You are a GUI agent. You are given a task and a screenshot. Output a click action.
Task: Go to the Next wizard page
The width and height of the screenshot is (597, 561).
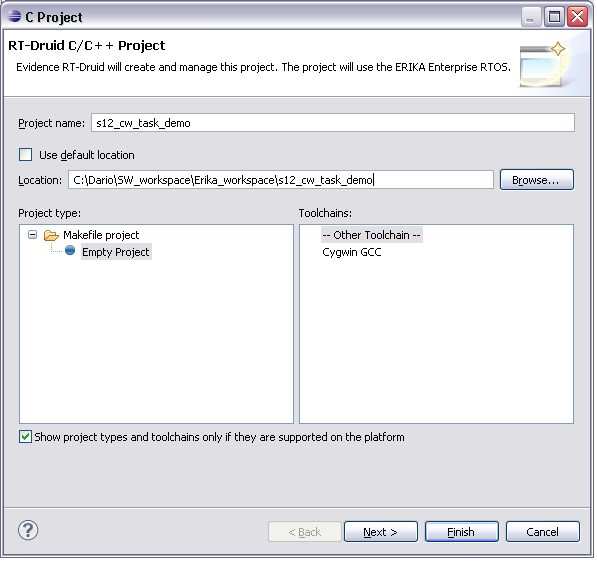coord(381,534)
